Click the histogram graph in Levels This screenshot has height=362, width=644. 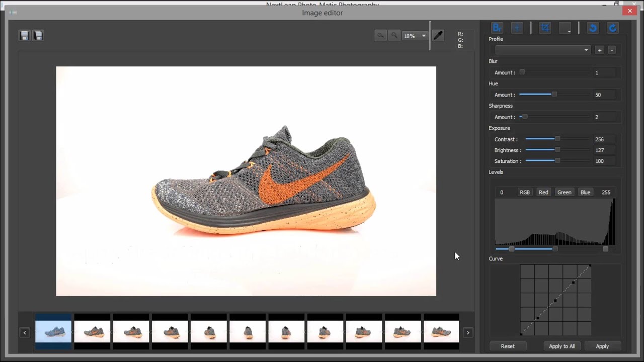click(555, 221)
